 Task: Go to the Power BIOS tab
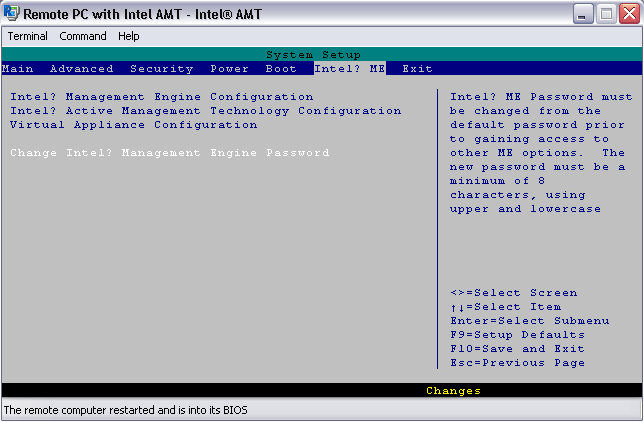click(x=229, y=69)
